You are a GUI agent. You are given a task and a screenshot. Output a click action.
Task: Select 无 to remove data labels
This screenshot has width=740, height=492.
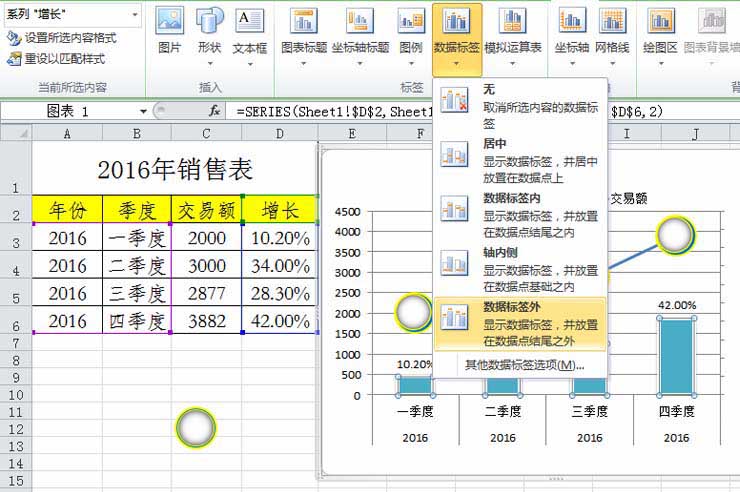point(520,106)
